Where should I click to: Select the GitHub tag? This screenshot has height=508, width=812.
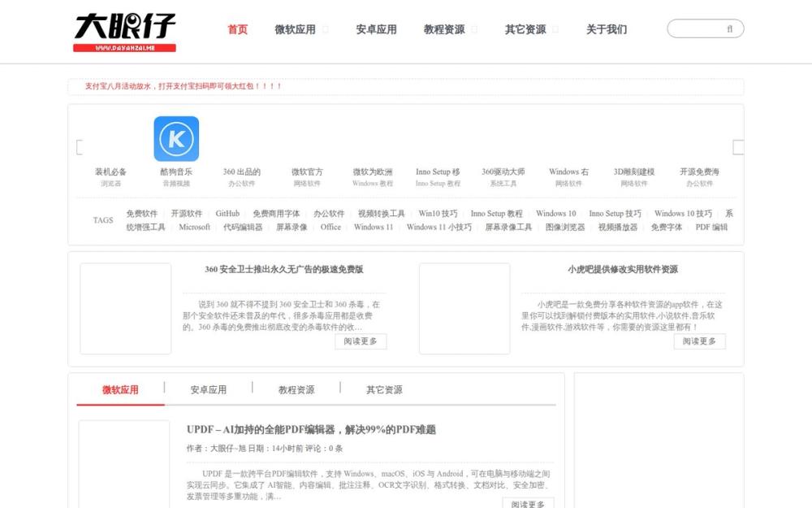[x=227, y=214]
